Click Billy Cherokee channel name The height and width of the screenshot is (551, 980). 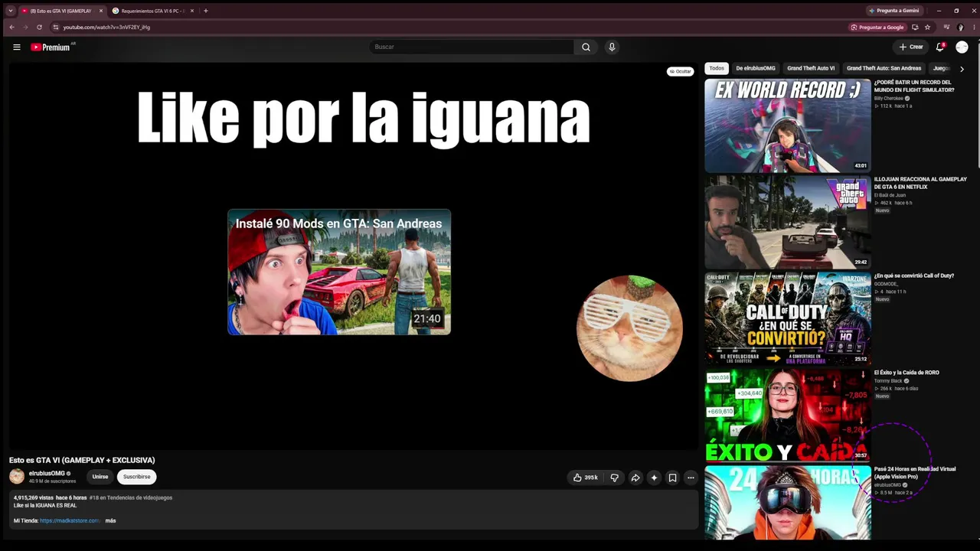[x=889, y=98]
